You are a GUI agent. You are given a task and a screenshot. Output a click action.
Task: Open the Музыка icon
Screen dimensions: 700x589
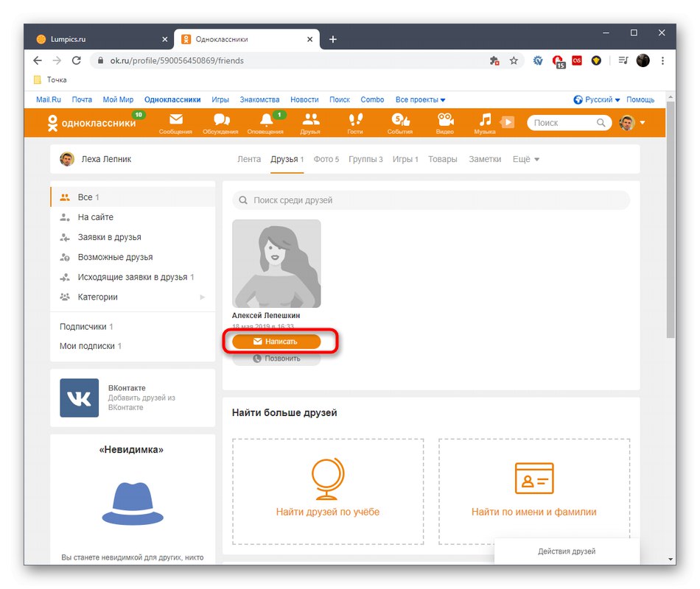pyautogui.click(x=484, y=121)
